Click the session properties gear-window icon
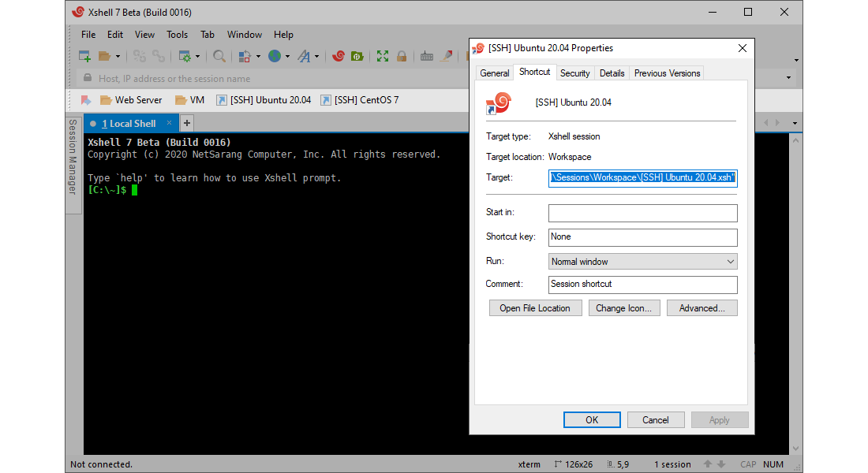The width and height of the screenshot is (868, 473). [x=185, y=56]
